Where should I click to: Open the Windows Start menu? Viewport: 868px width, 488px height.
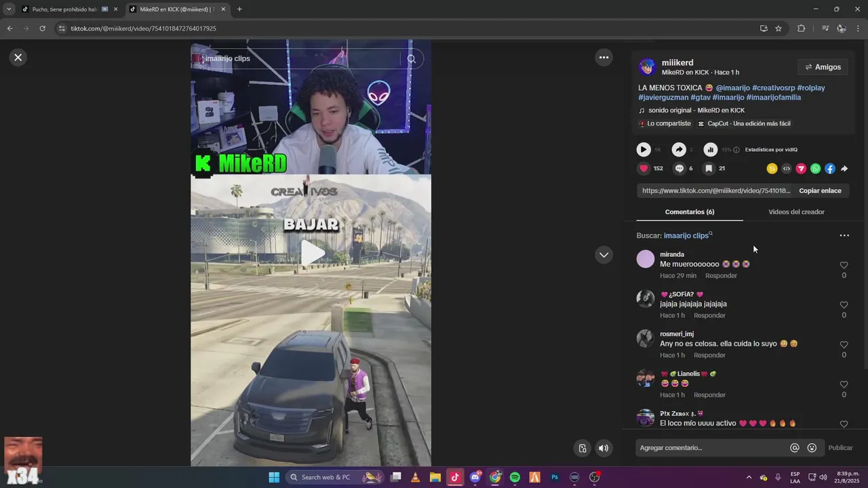[274, 477]
